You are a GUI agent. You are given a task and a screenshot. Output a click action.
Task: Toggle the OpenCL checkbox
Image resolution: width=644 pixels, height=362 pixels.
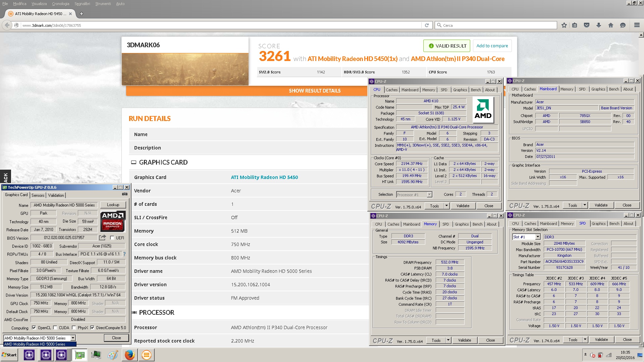coord(34,328)
